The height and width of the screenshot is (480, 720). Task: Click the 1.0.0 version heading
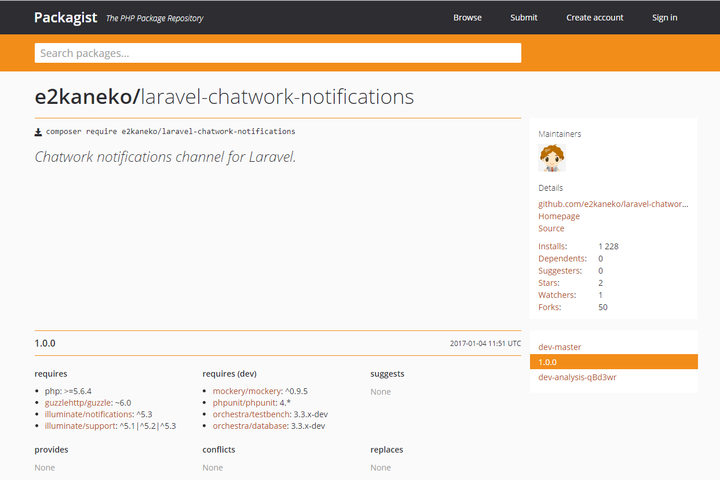[x=45, y=343]
